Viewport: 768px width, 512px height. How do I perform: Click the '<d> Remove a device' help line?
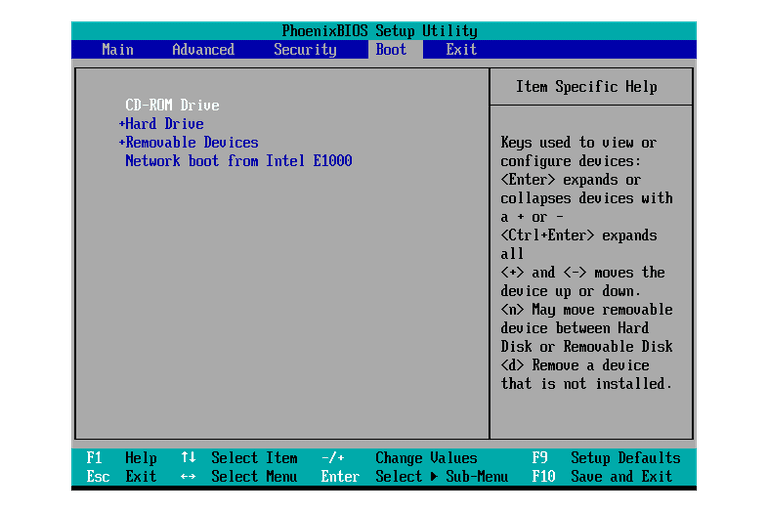(575, 365)
